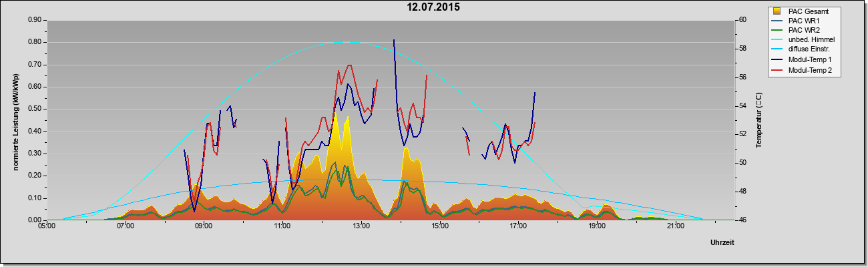Click the chart title 12.07.2015
This screenshot has width=868, height=267.
[433, 8]
